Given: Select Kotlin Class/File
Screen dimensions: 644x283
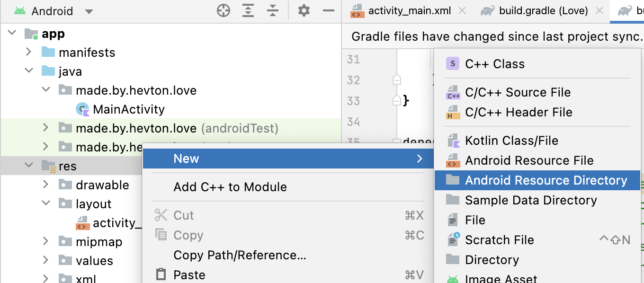Looking at the screenshot, I should coord(537,141).
